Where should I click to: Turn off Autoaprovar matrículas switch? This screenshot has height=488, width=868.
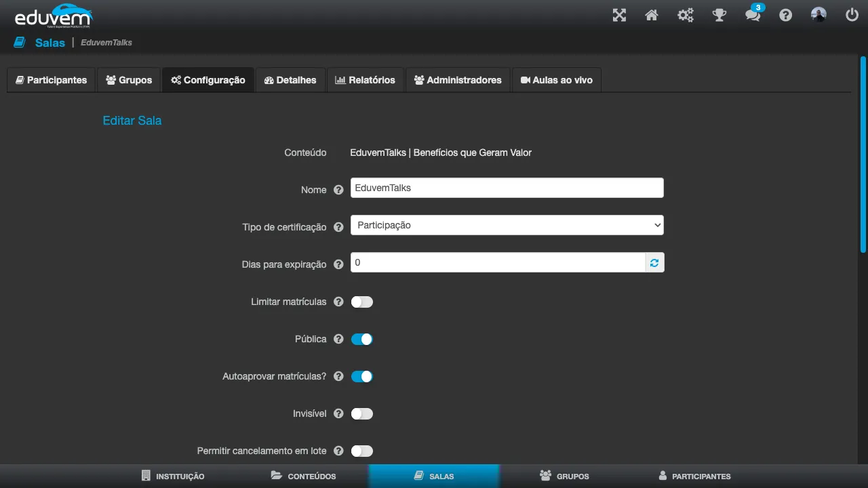click(362, 376)
